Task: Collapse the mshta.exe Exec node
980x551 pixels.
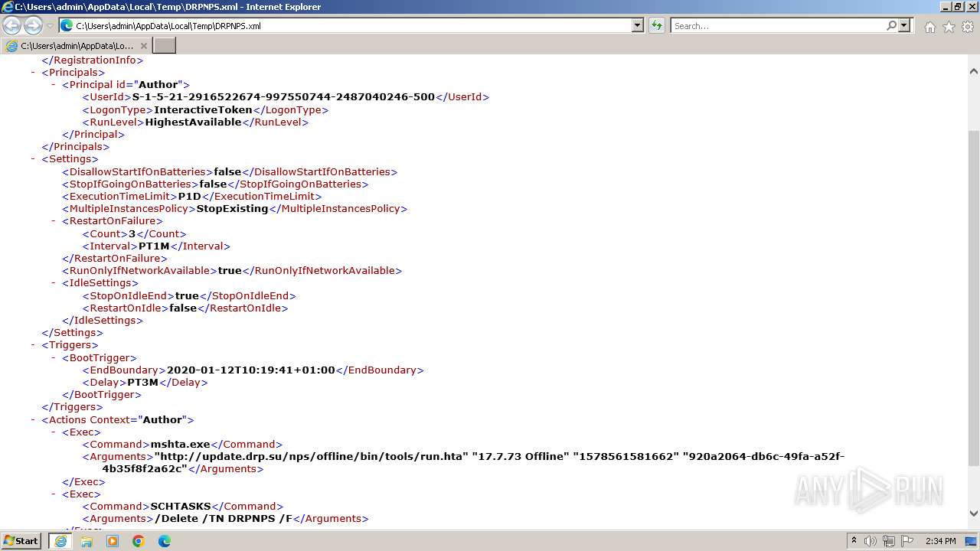Action: 54,432
